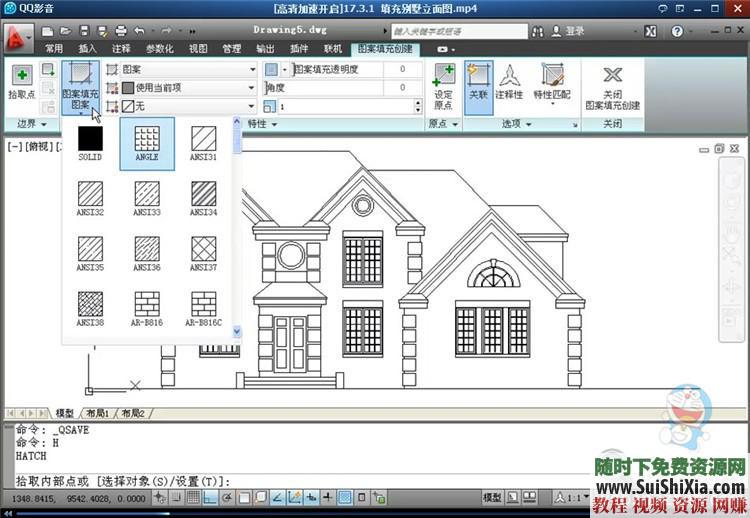The height and width of the screenshot is (518, 750).
Task: Toggle the 注释性 annotative option
Action: pos(510,82)
